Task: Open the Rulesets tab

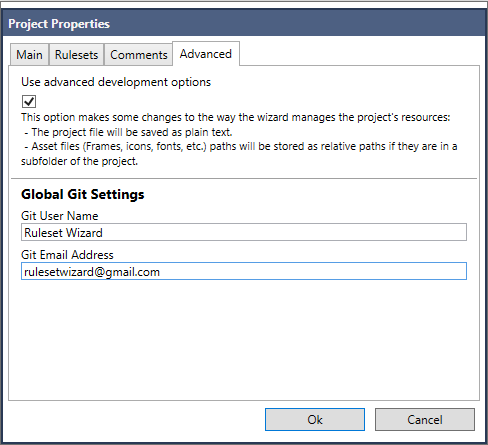Action: coord(76,54)
